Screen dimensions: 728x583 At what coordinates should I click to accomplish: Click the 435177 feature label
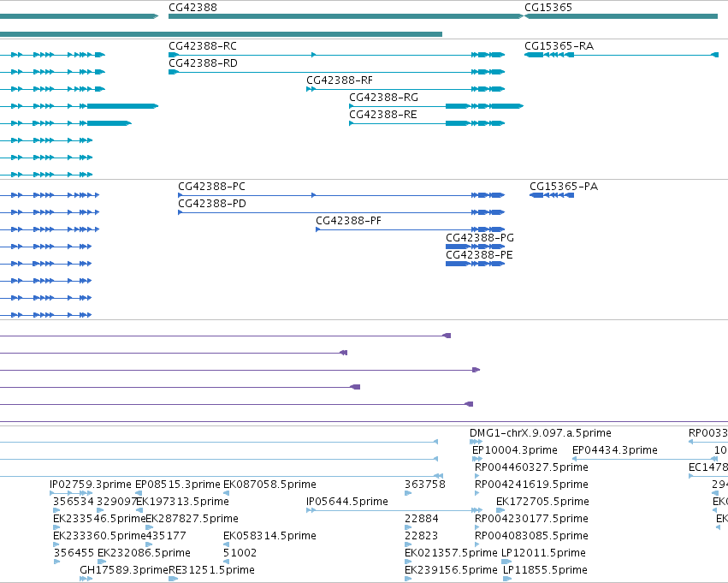[166, 536]
